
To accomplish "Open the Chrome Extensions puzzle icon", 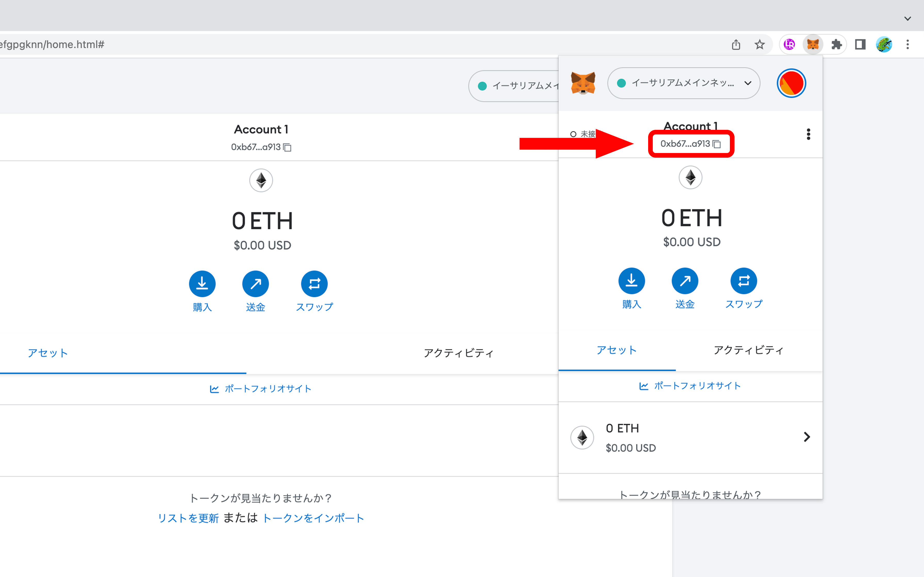I will click(x=837, y=45).
